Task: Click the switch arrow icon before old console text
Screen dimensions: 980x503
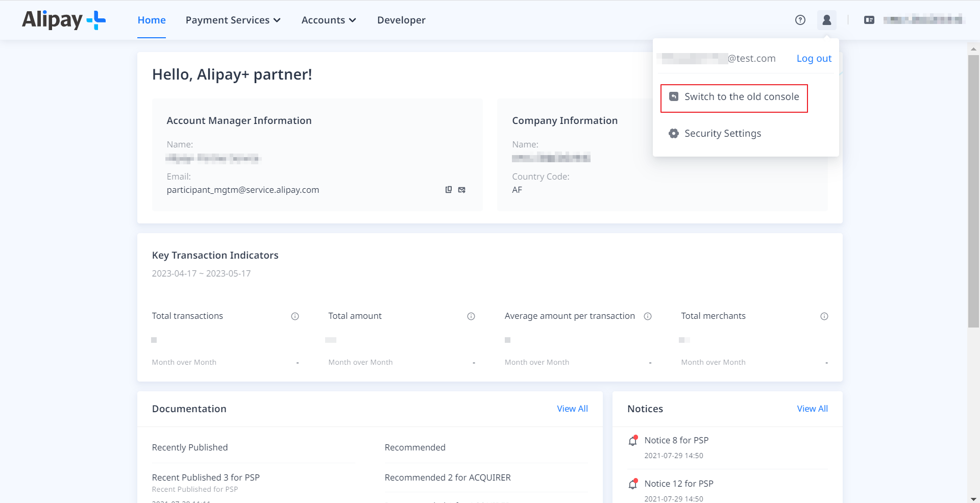Action: [675, 96]
